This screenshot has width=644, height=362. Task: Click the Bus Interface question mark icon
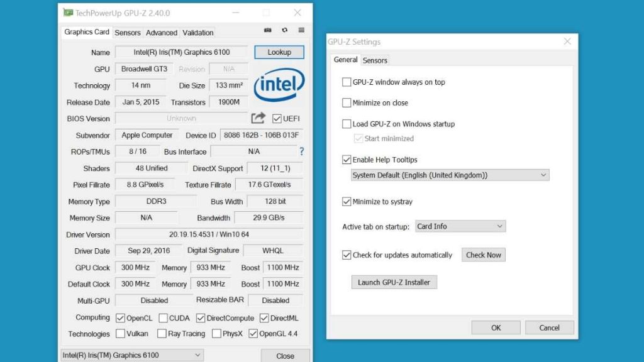[302, 151]
